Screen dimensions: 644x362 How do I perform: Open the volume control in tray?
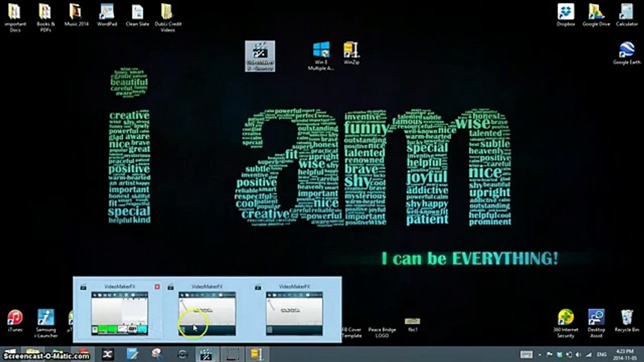point(578,354)
